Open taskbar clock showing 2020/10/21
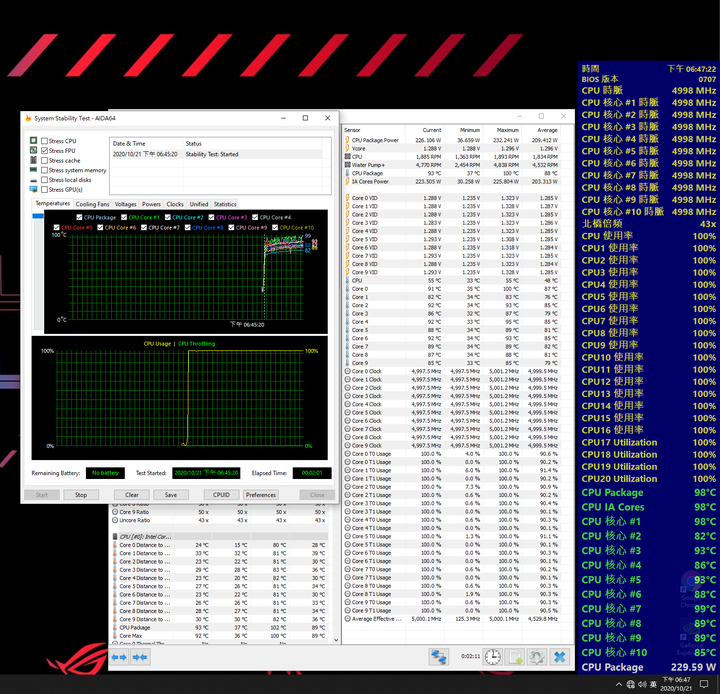 676,684
